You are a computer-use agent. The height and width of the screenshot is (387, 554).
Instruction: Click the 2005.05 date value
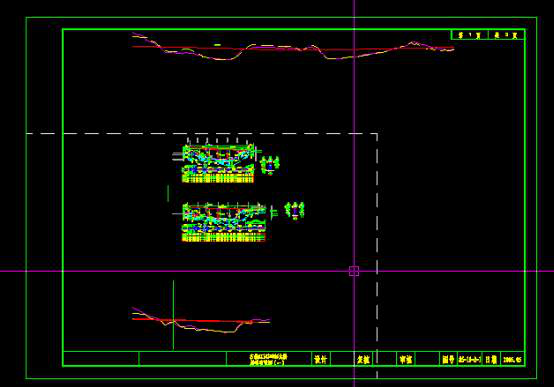512,359
